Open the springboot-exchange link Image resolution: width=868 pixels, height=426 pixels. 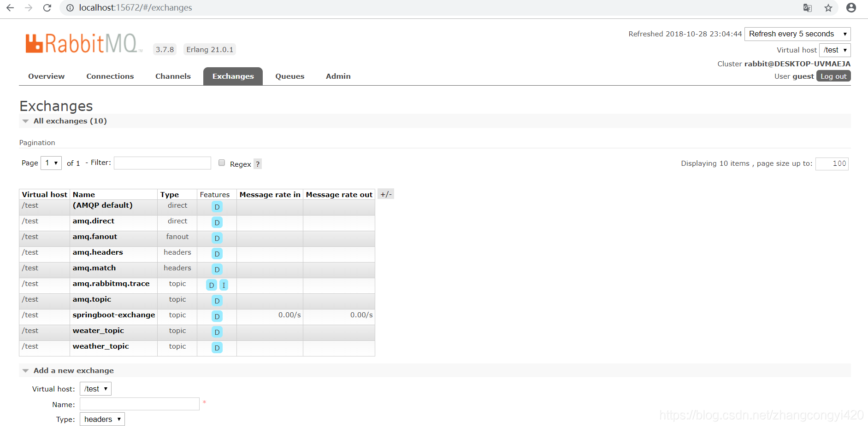pyautogui.click(x=114, y=315)
